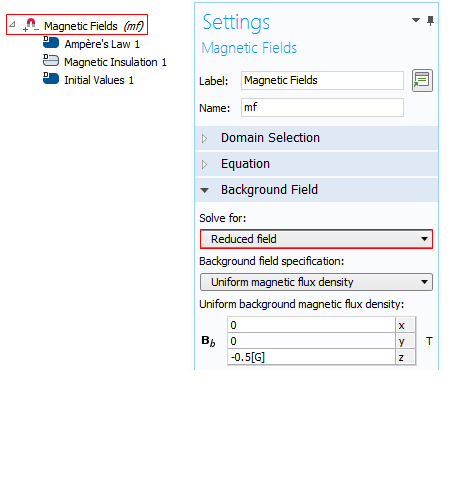Click the Name field containing mf
The image size is (455, 493).
(x=322, y=107)
